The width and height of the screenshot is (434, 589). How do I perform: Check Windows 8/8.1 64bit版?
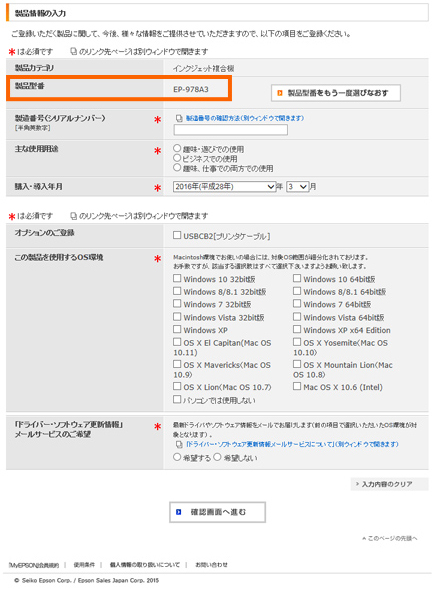[297, 291]
